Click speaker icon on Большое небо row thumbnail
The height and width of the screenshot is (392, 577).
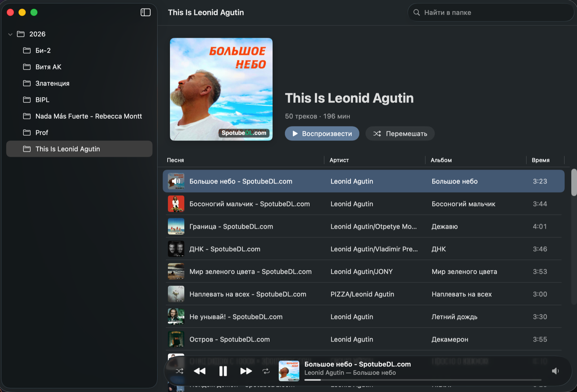click(176, 181)
